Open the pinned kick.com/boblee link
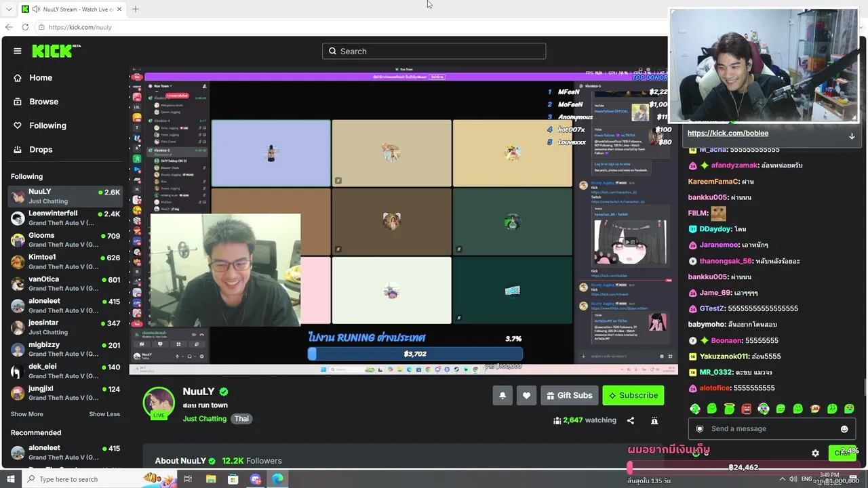This screenshot has width=868, height=488. [x=728, y=134]
